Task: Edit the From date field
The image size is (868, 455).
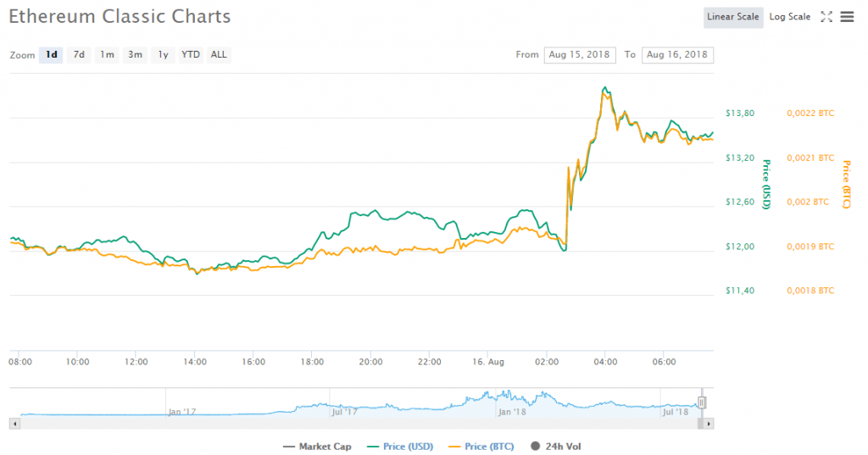Action: point(581,55)
